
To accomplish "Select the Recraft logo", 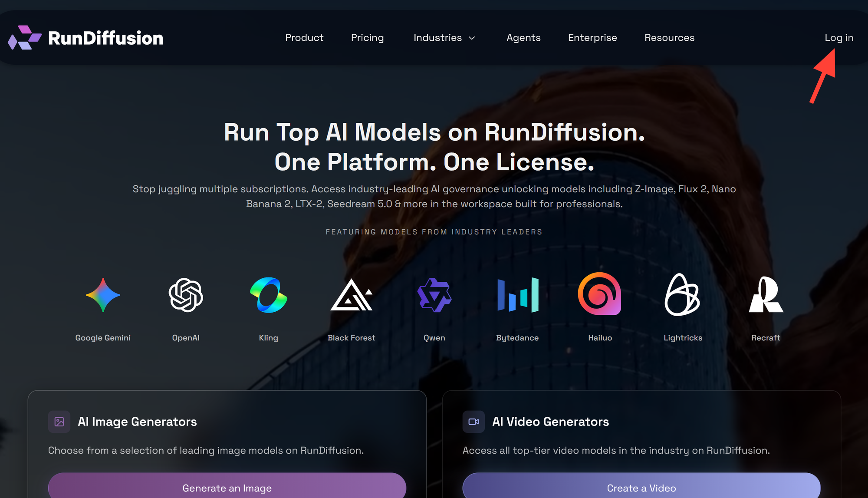I will click(766, 294).
